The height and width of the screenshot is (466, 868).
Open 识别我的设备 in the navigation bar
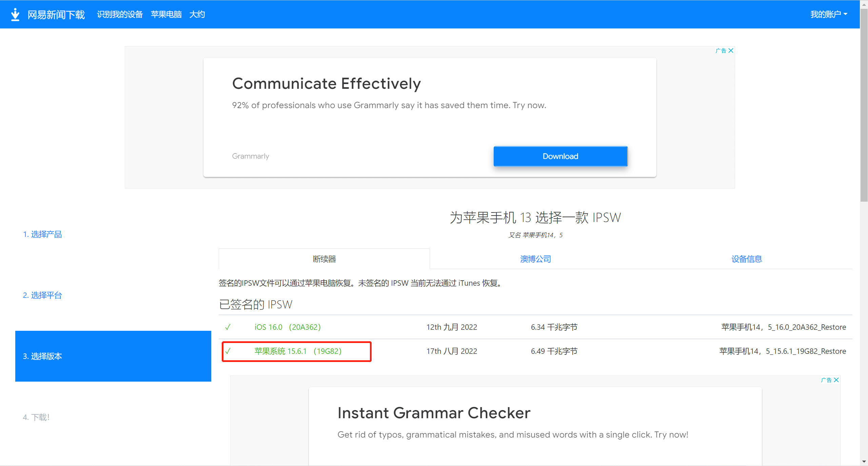pos(120,14)
